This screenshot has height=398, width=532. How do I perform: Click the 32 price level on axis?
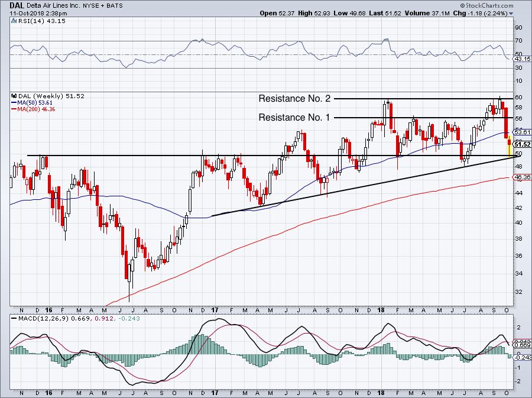click(518, 292)
